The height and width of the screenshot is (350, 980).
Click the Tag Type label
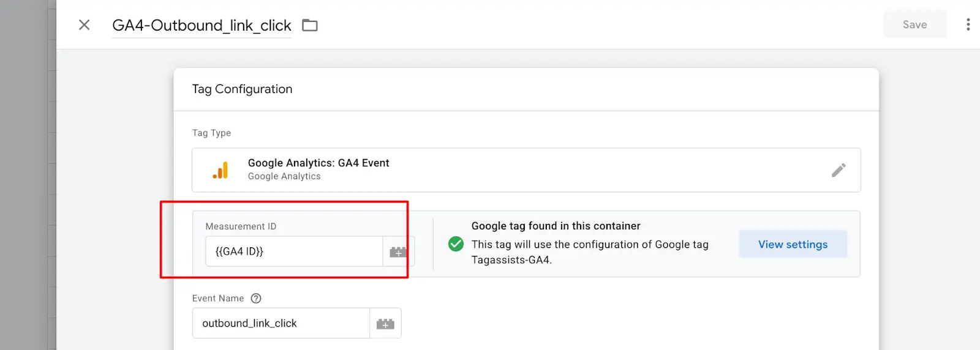[x=211, y=133]
